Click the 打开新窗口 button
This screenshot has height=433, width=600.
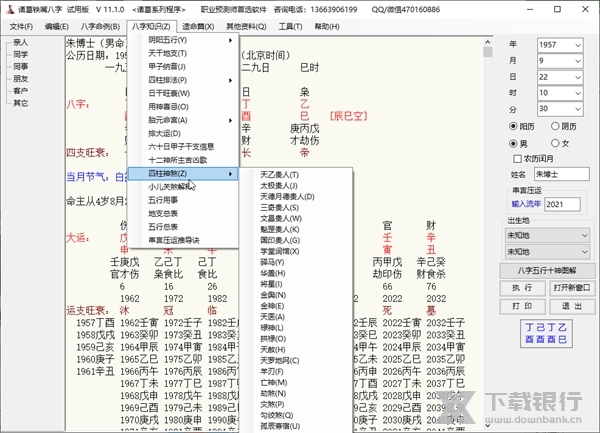(572, 288)
